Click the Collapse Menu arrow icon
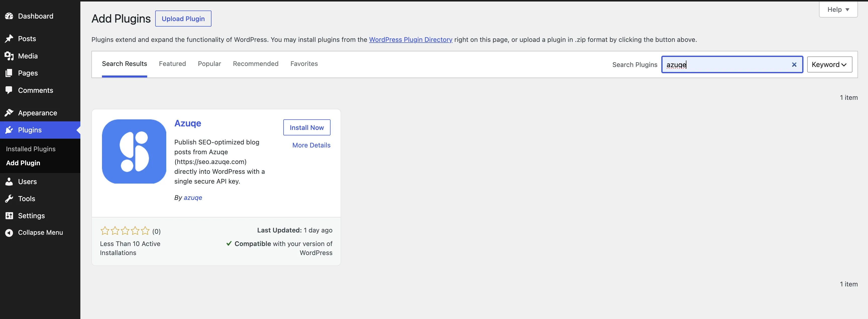The image size is (868, 319). (9, 232)
